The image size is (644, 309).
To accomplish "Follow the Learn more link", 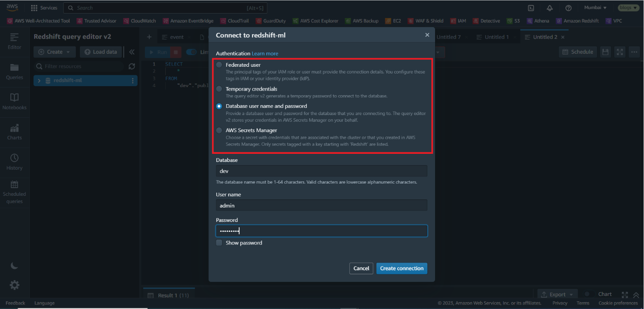I will tap(265, 54).
